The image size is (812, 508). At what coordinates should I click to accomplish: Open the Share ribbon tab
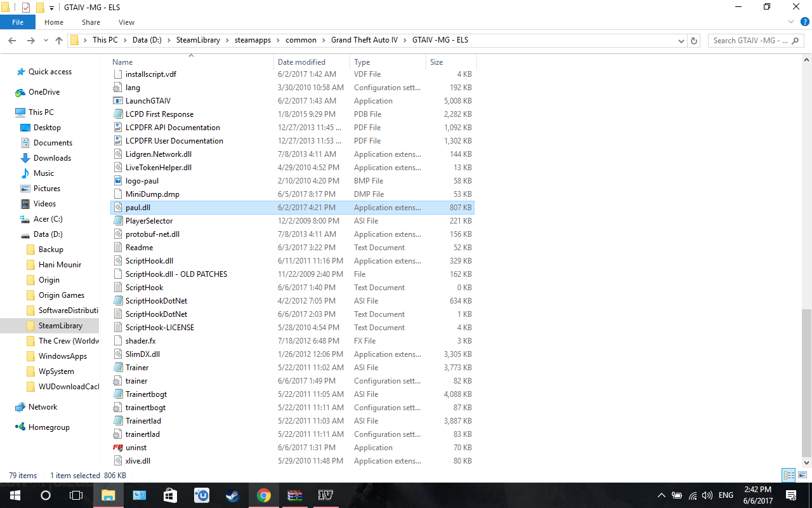coord(91,22)
